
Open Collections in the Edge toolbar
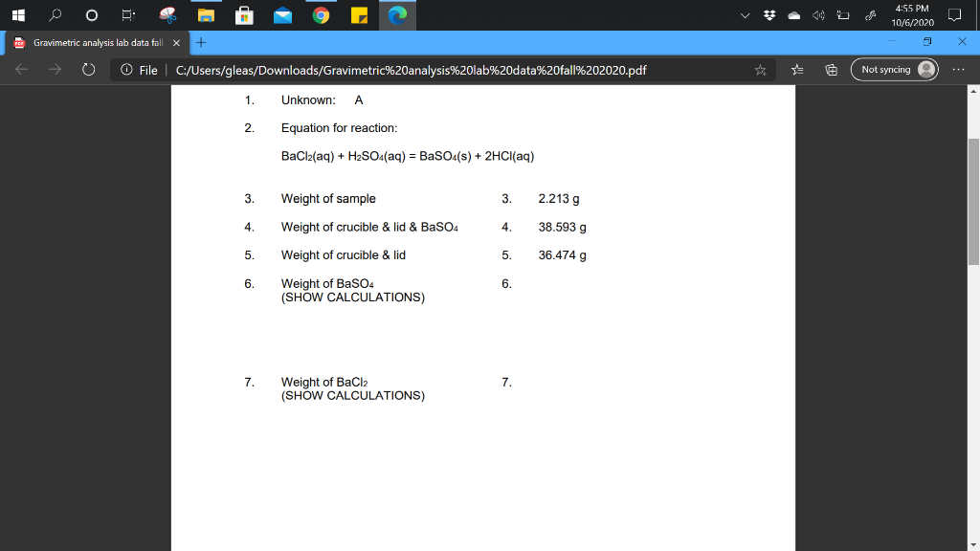tap(831, 70)
